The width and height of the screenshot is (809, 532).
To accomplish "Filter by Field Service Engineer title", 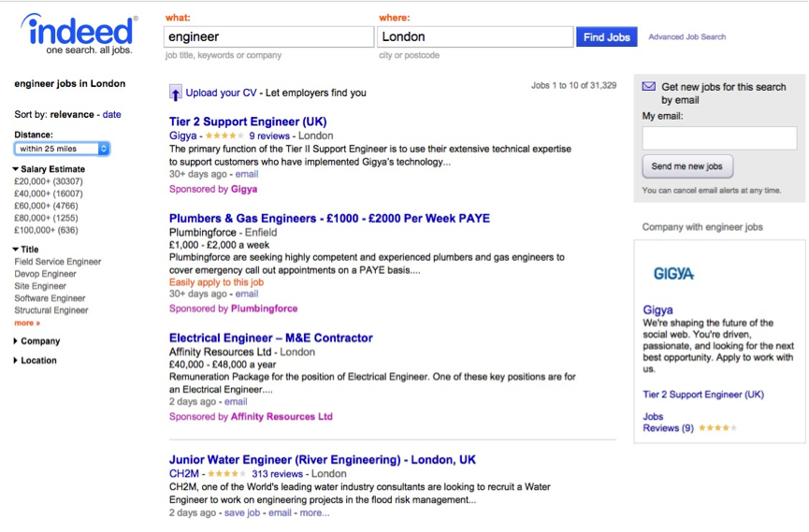I will click(x=58, y=262).
